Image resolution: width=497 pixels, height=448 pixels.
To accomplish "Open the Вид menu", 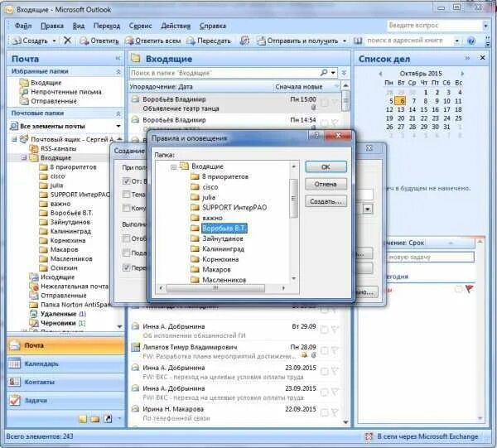I will [79, 26].
